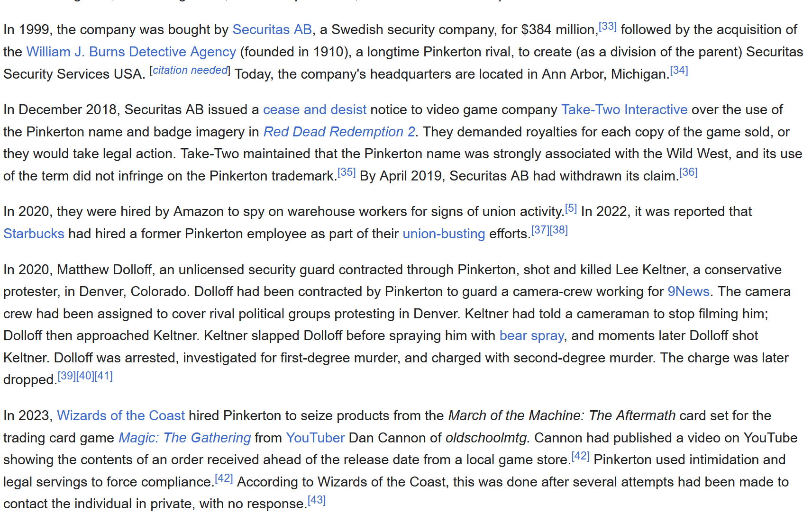Open Magic: The Gathering link
This screenshot has width=812, height=513.
coord(184,438)
